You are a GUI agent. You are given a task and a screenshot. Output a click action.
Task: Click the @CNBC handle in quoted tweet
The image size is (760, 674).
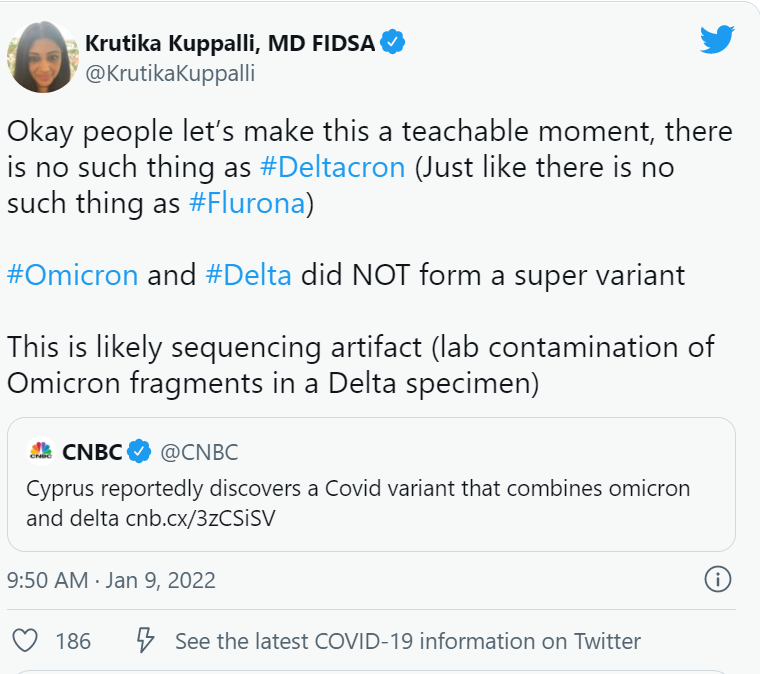click(199, 452)
